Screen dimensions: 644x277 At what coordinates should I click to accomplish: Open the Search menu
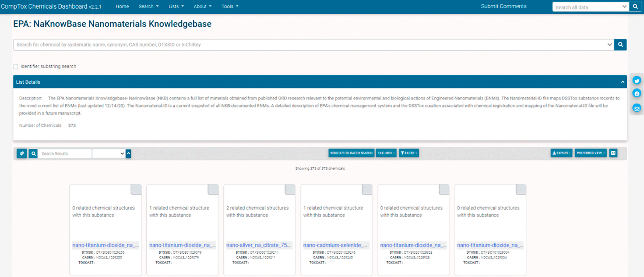pyautogui.click(x=148, y=6)
